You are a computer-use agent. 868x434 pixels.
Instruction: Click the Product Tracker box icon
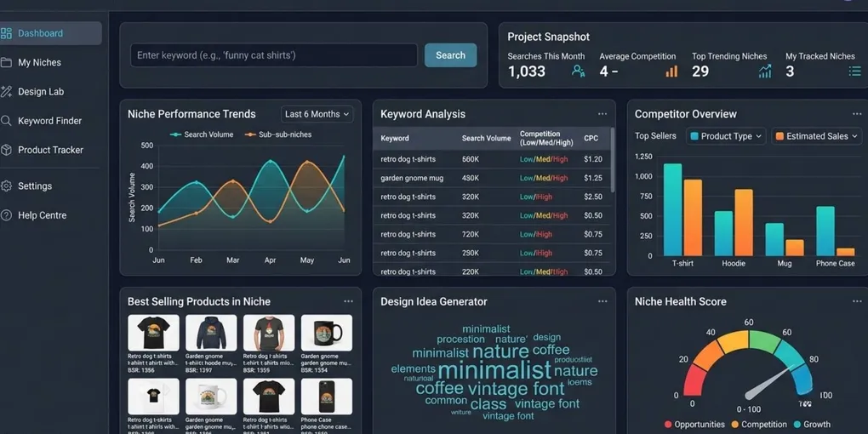coord(6,150)
